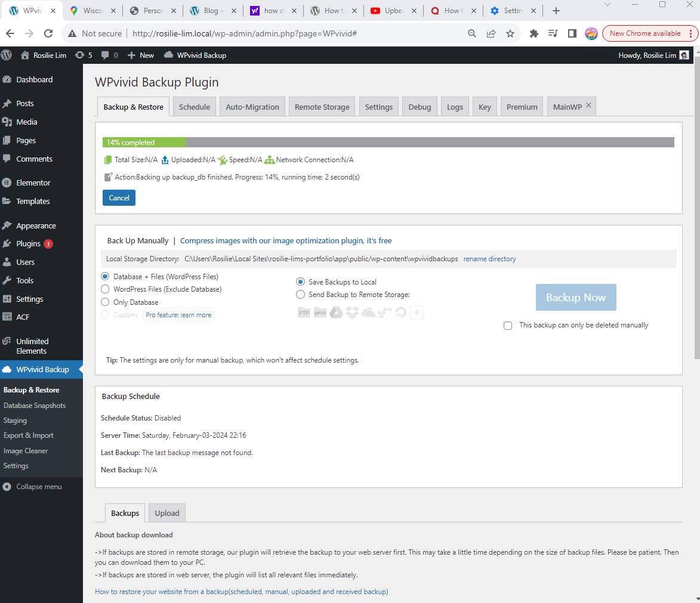Open Staging submenu item
This screenshot has width=700, height=603.
15,420
